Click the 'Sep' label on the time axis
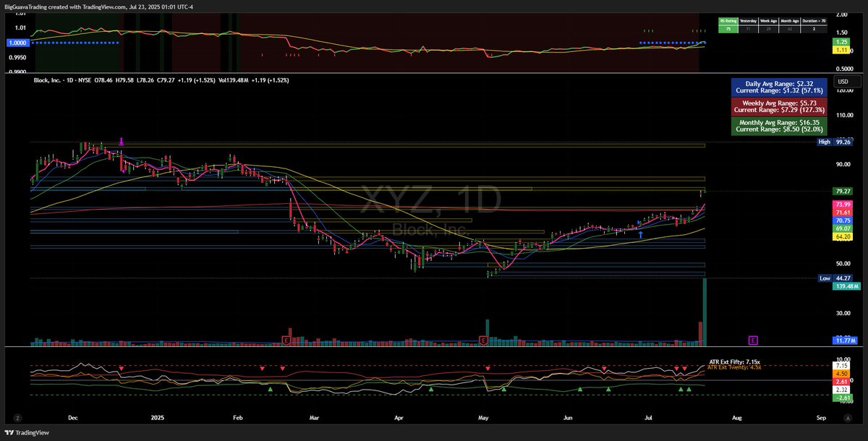The height and width of the screenshot is (441, 868). click(821, 417)
